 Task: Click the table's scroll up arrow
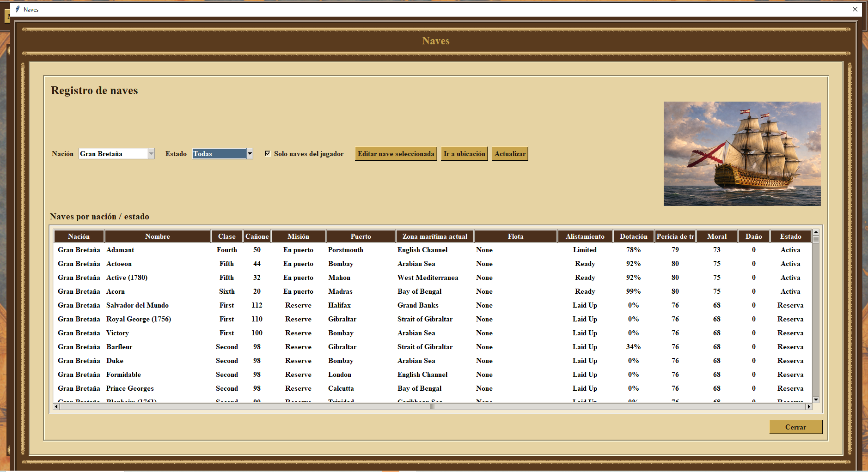[816, 232]
